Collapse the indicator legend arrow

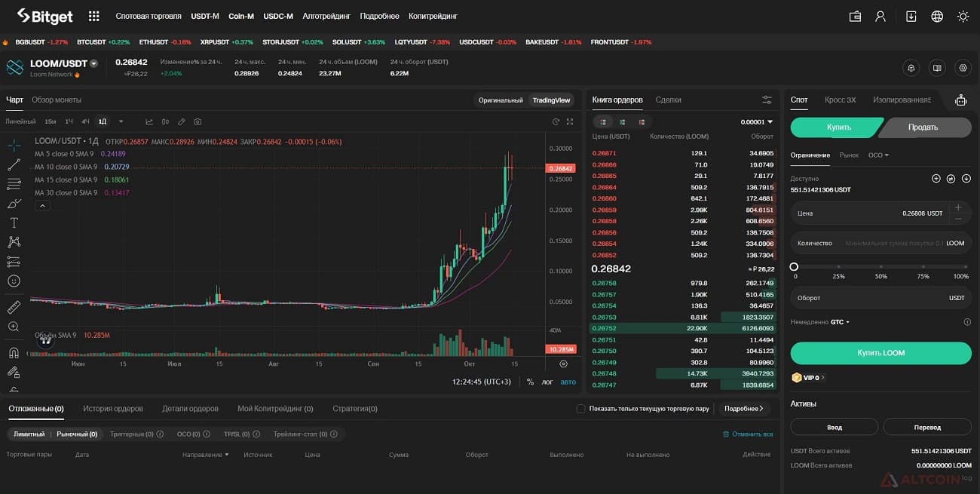tap(42, 205)
